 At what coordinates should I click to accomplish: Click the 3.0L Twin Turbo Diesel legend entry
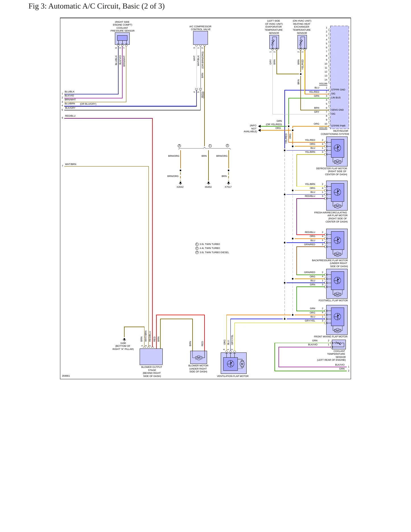click(212, 252)
